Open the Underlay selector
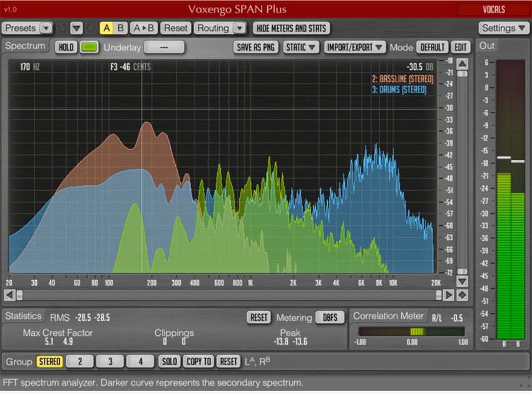The height and width of the screenshot is (399, 532). [x=164, y=47]
